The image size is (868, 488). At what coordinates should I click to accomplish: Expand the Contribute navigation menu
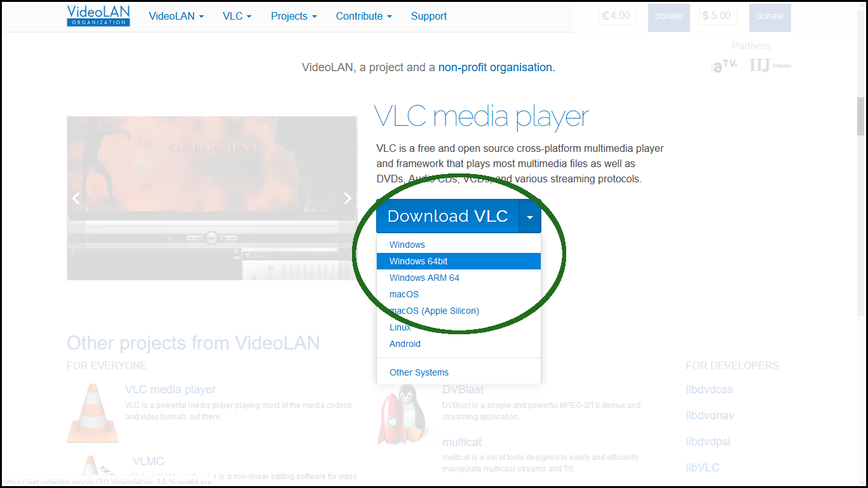coord(363,17)
